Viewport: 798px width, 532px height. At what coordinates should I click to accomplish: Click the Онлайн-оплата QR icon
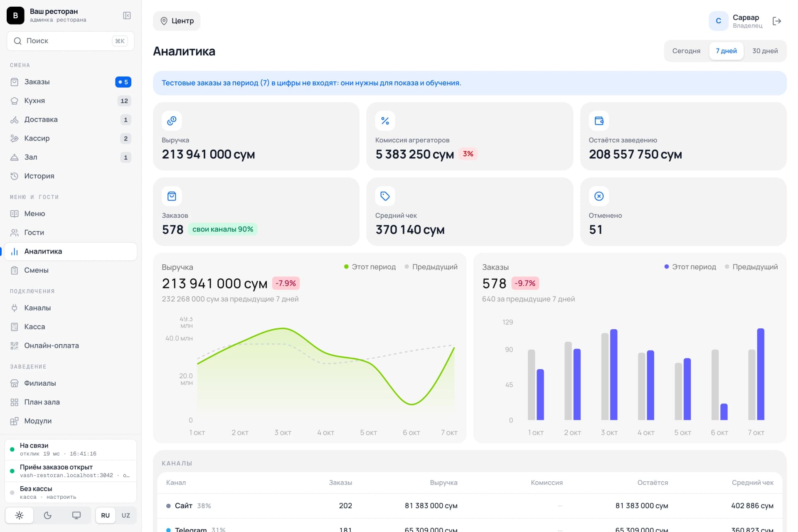(x=15, y=345)
